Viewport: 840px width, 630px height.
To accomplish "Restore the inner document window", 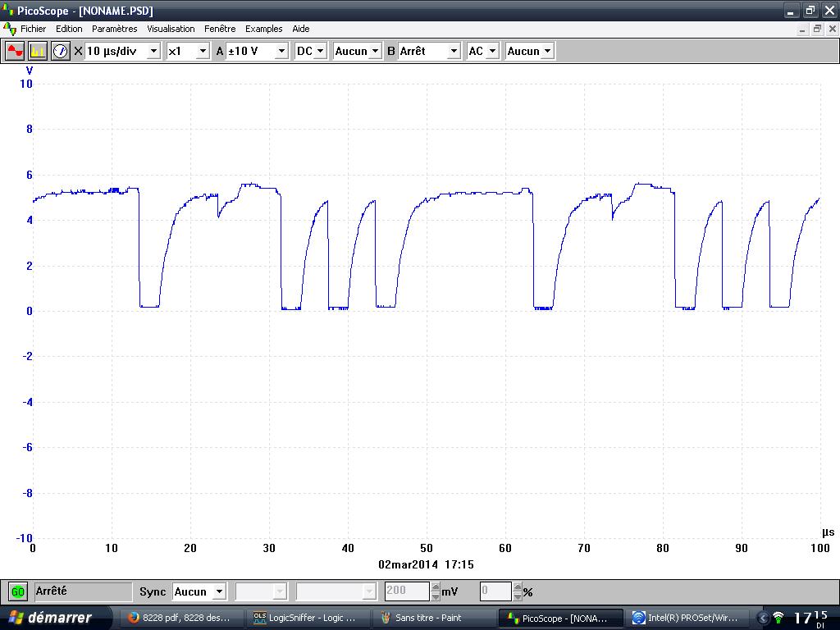I will [x=817, y=29].
